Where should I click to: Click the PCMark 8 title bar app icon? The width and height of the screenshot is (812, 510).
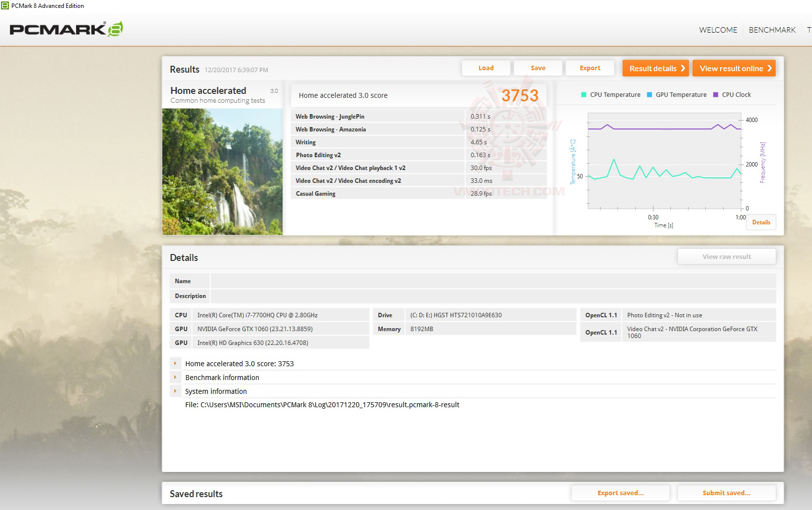pos(5,5)
